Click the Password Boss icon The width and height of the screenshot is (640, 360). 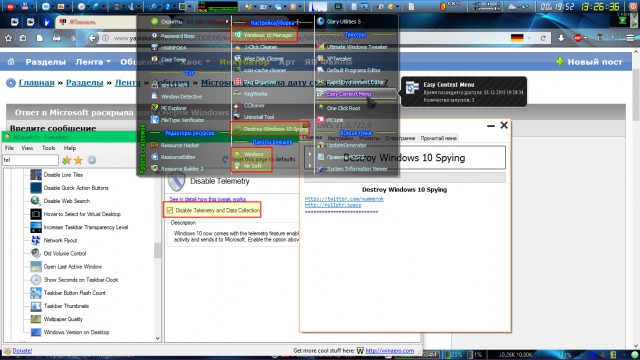point(154,36)
